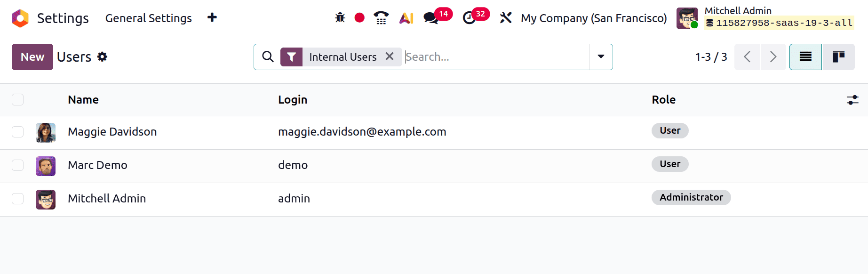Select the Maggie Davidson row checkbox
868x274 pixels.
[18, 132]
